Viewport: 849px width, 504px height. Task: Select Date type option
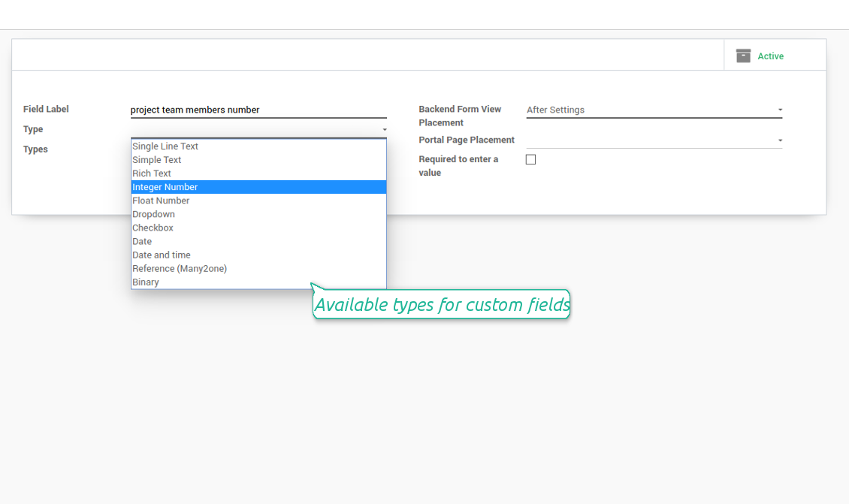[x=142, y=241]
